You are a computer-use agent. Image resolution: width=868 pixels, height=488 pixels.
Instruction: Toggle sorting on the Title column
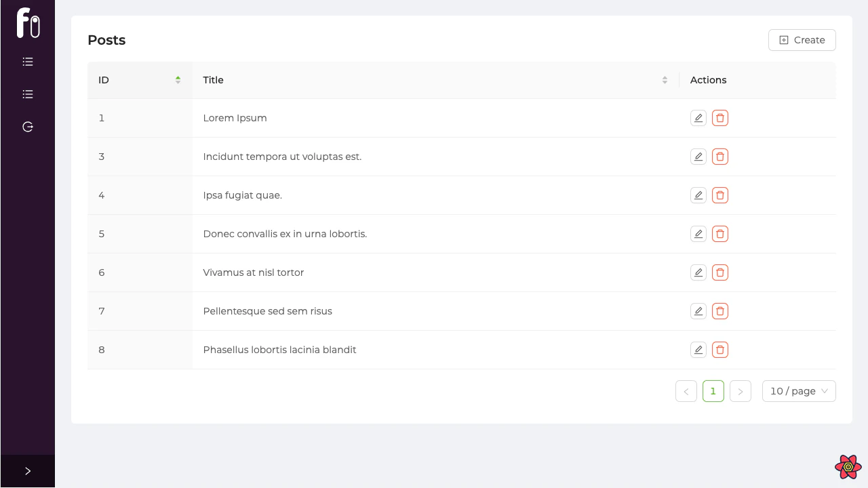[665, 79]
